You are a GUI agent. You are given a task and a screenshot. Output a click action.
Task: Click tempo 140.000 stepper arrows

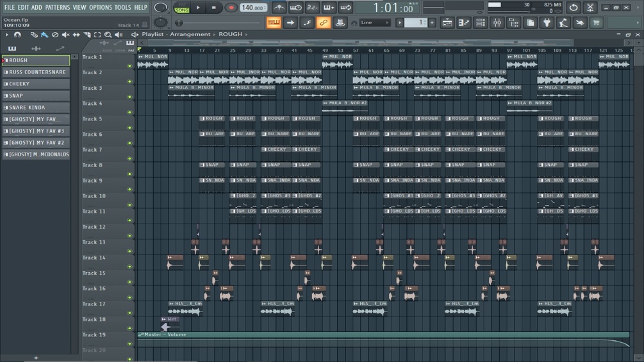[x=265, y=8]
